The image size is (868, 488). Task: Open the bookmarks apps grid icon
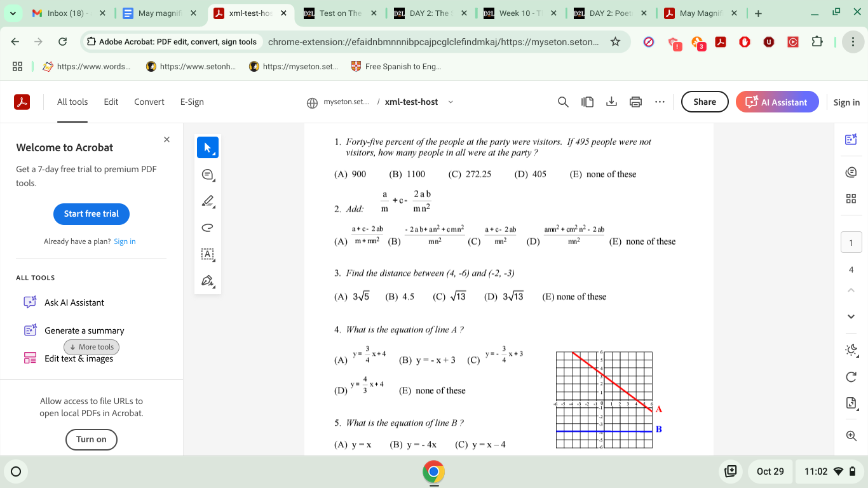[18, 66]
